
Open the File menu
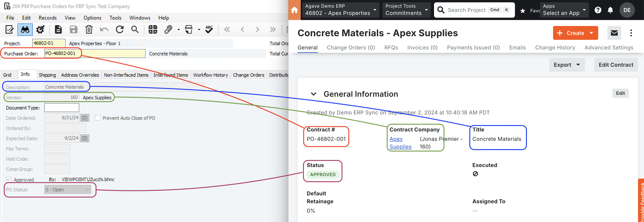click(10, 18)
